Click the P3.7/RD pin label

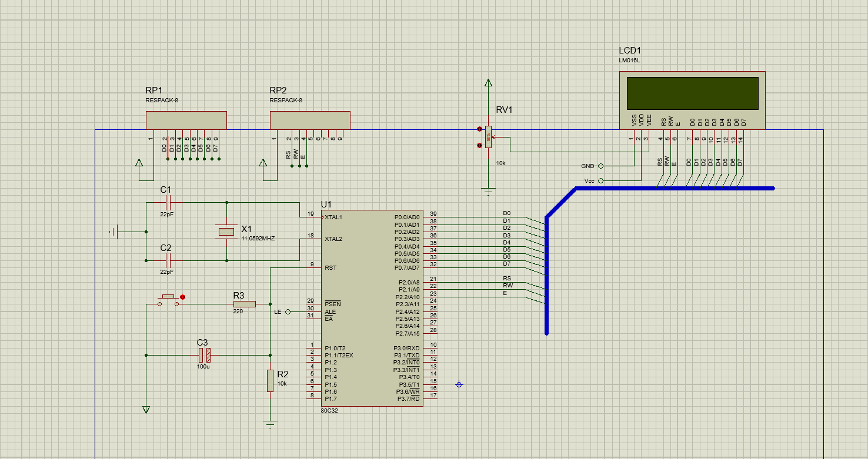[409, 398]
